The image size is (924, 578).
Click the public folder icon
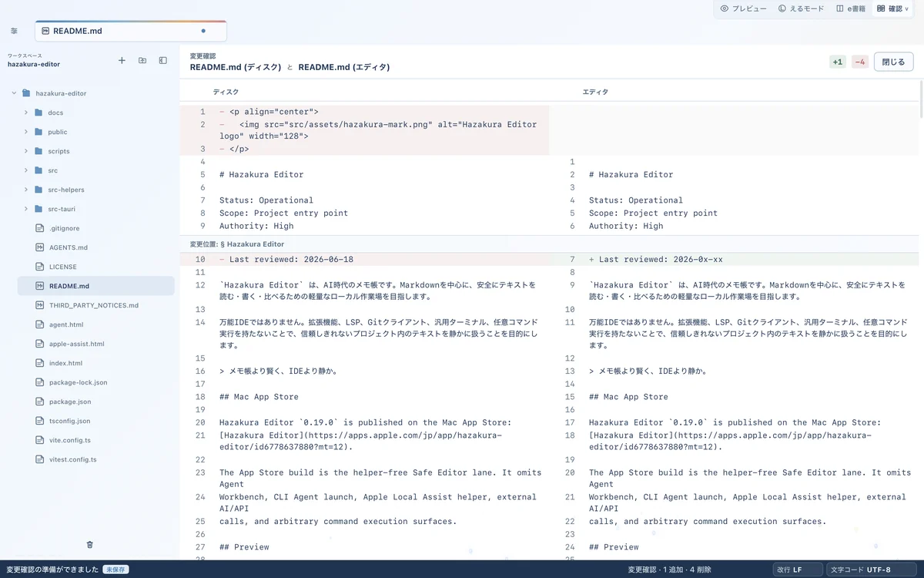click(x=38, y=132)
